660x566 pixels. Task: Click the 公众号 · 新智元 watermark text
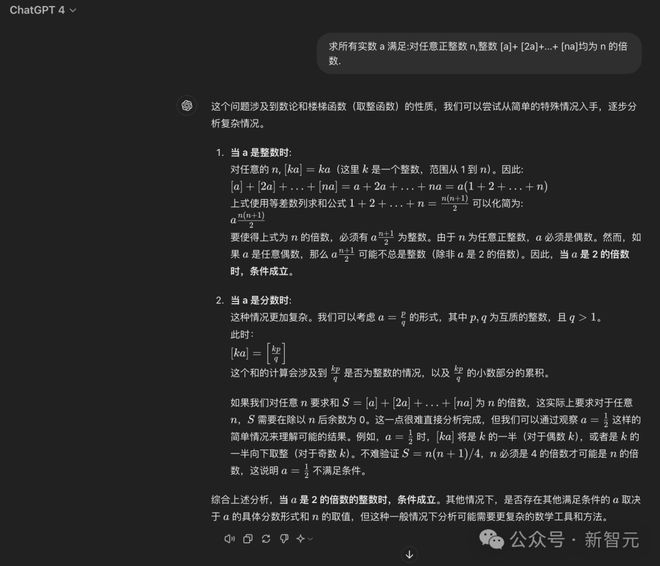tap(575, 539)
